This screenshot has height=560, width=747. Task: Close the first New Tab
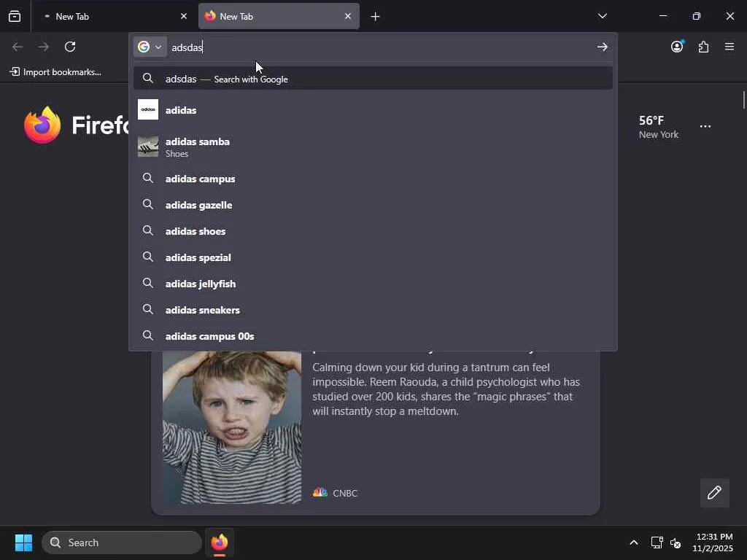click(184, 16)
